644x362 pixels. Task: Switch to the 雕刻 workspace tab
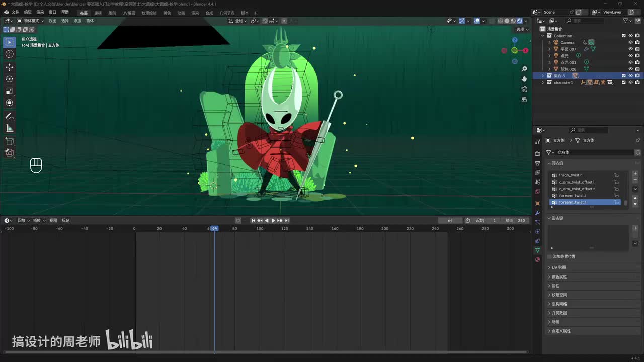point(112,13)
